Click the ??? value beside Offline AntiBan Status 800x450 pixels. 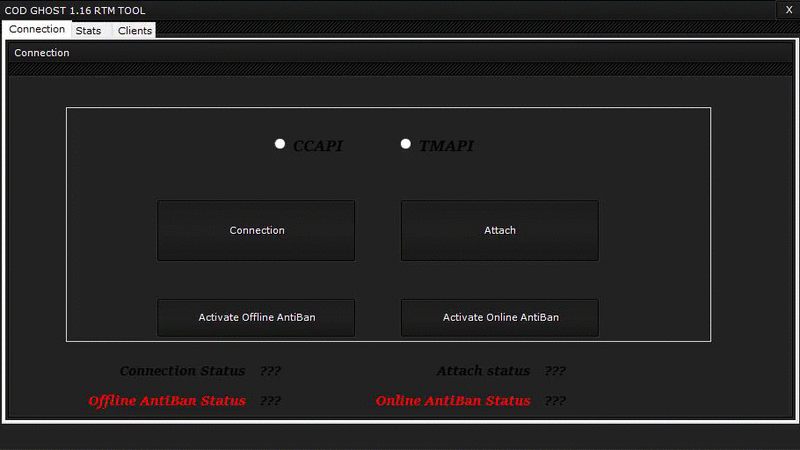click(x=270, y=401)
